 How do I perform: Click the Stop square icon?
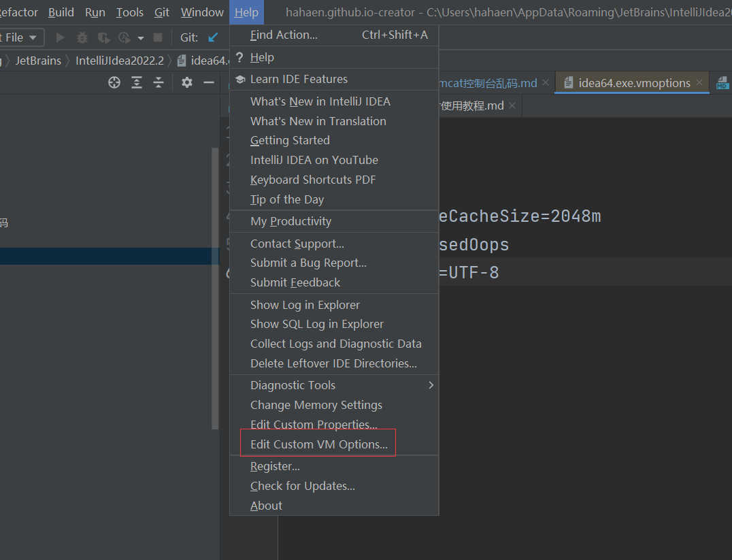(158, 37)
